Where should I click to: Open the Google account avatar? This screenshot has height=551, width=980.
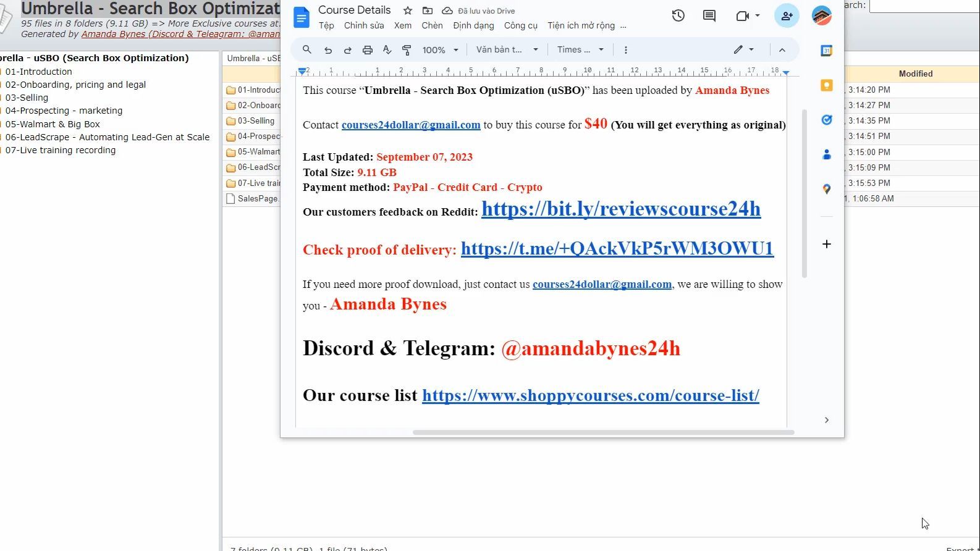(x=822, y=16)
